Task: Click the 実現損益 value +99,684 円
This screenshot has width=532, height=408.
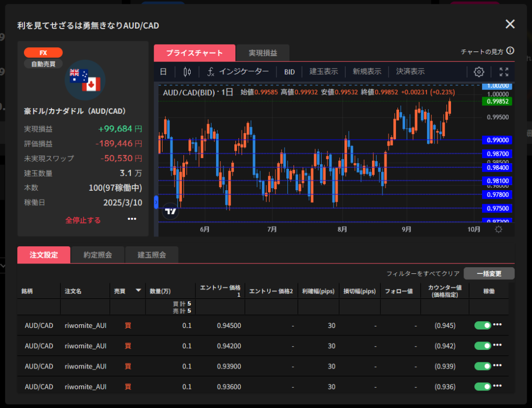Action: [x=120, y=129]
